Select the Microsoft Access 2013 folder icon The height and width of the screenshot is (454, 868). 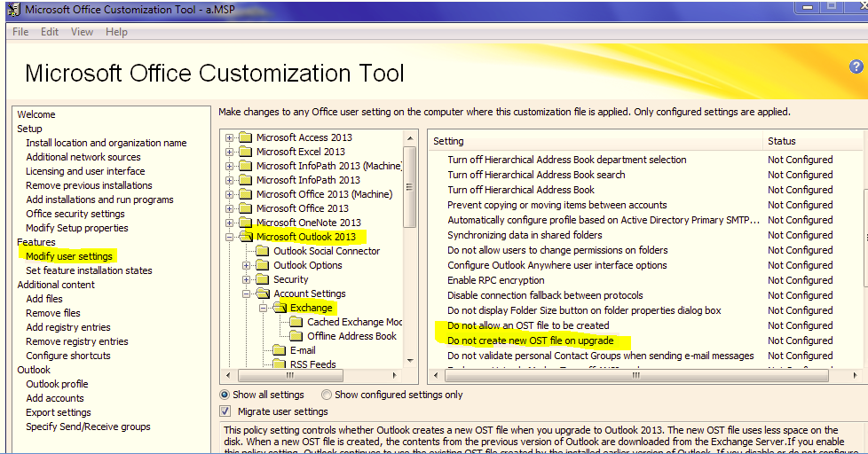[245, 137]
